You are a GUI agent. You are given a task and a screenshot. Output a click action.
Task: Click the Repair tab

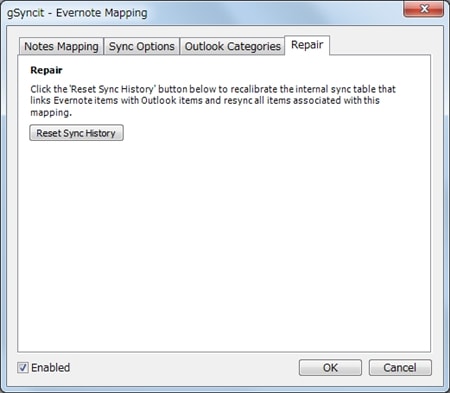coord(307,45)
